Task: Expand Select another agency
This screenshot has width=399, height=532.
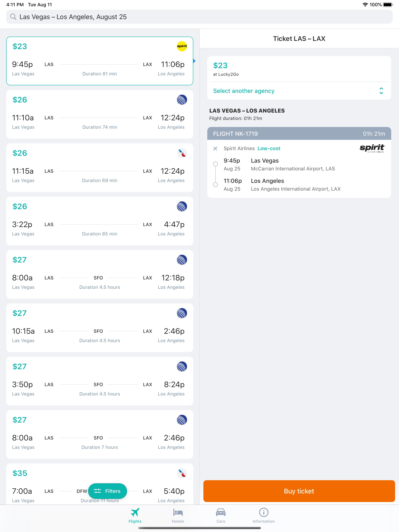Action: [244, 91]
